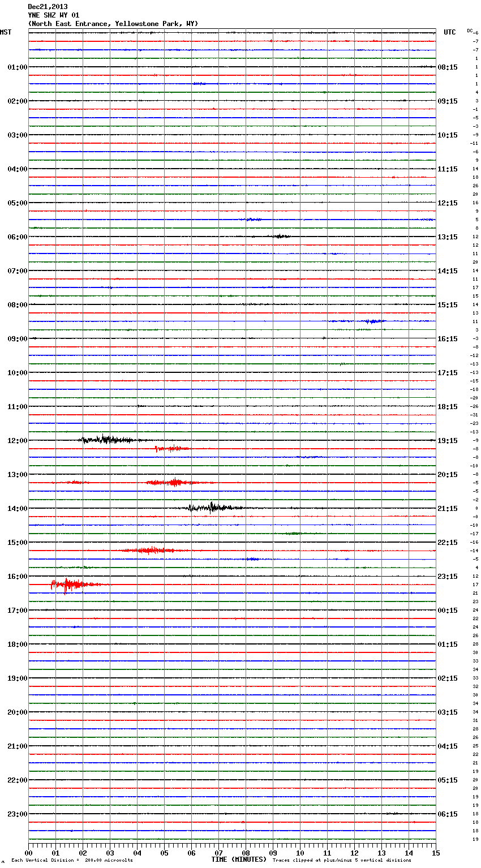
Task: Click the 03:15 UTC time label
Action: point(448,712)
